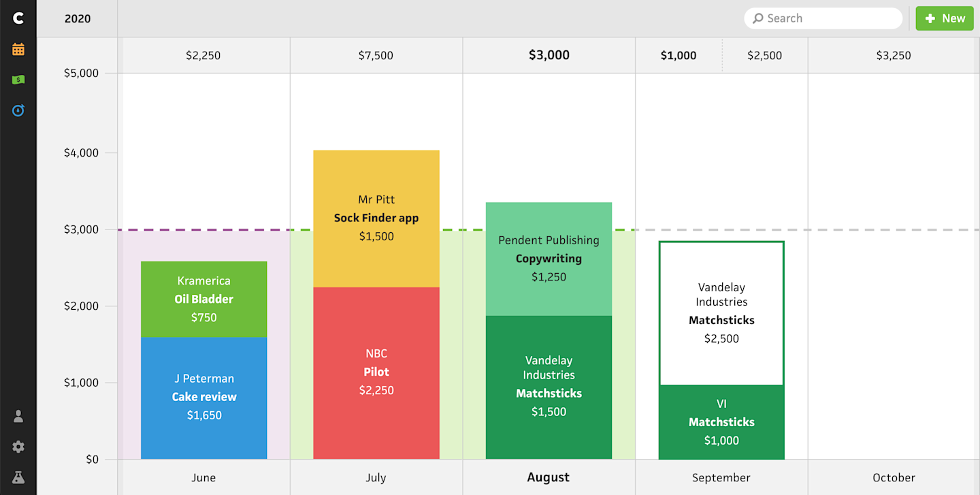Open the calendar schedule view icon

[18, 49]
